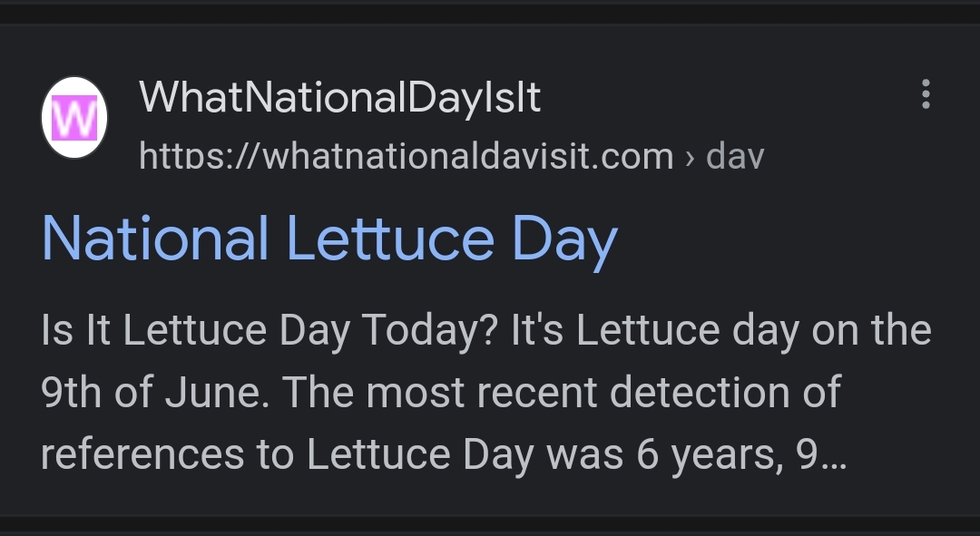Viewport: 980px width, 536px height.
Task: Click the word 'Day' in the blue title
Action: pyautogui.click(x=565, y=242)
